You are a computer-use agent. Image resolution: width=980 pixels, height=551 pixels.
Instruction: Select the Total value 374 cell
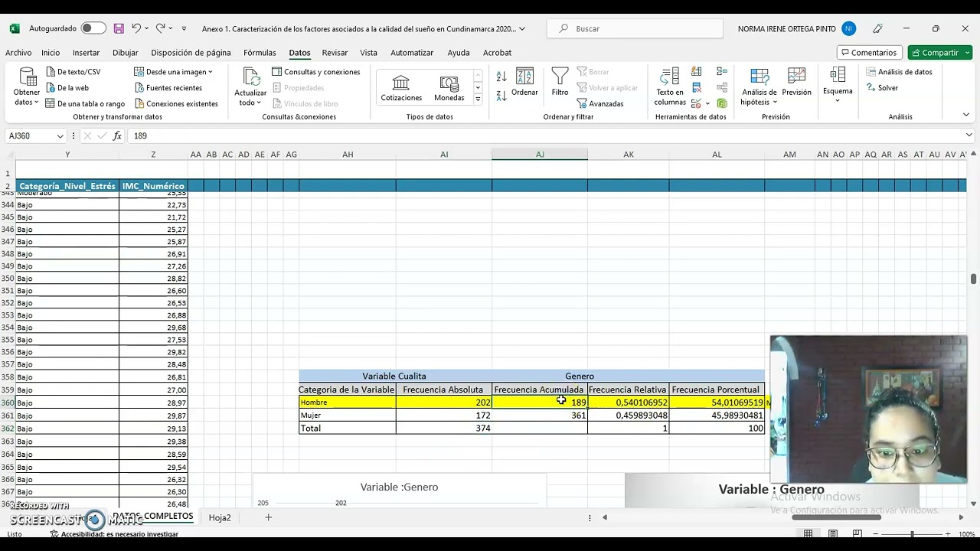[x=444, y=429]
